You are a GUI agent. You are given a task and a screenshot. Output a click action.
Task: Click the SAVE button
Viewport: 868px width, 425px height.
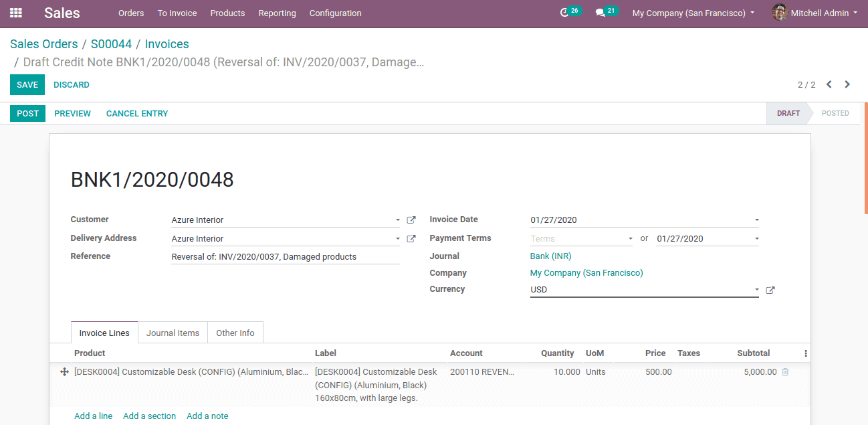pyautogui.click(x=27, y=84)
